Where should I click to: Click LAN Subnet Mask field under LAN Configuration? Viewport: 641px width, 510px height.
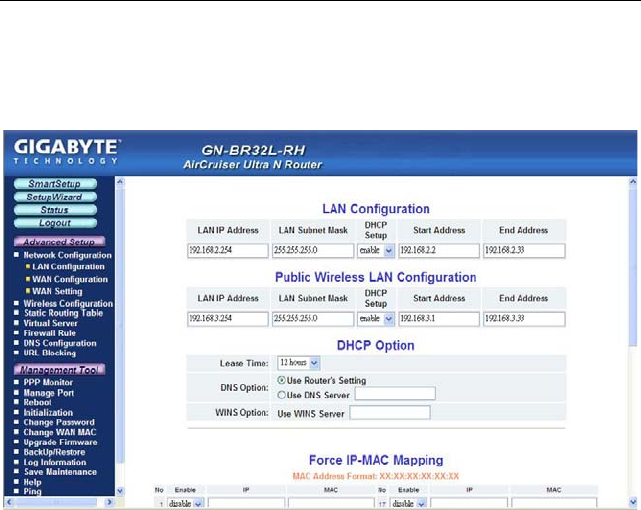[313, 251]
